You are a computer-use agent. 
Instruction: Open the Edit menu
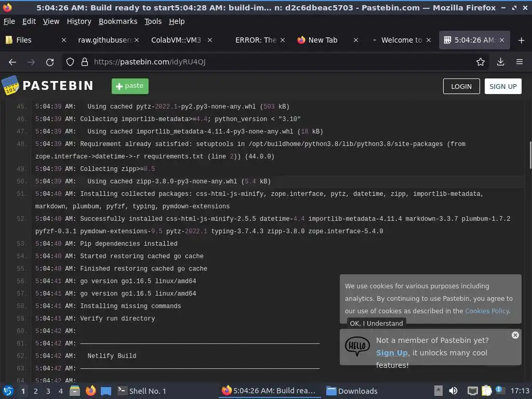(29, 21)
